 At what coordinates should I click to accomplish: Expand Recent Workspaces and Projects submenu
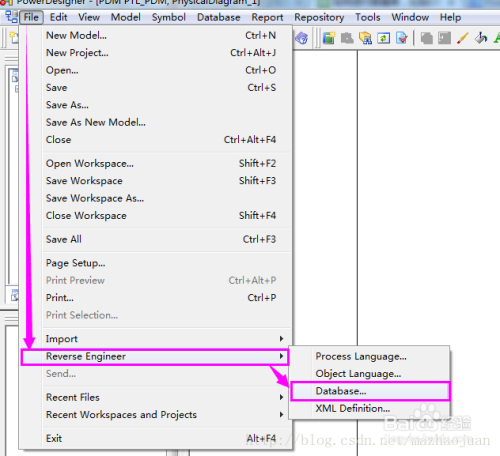click(x=156, y=415)
